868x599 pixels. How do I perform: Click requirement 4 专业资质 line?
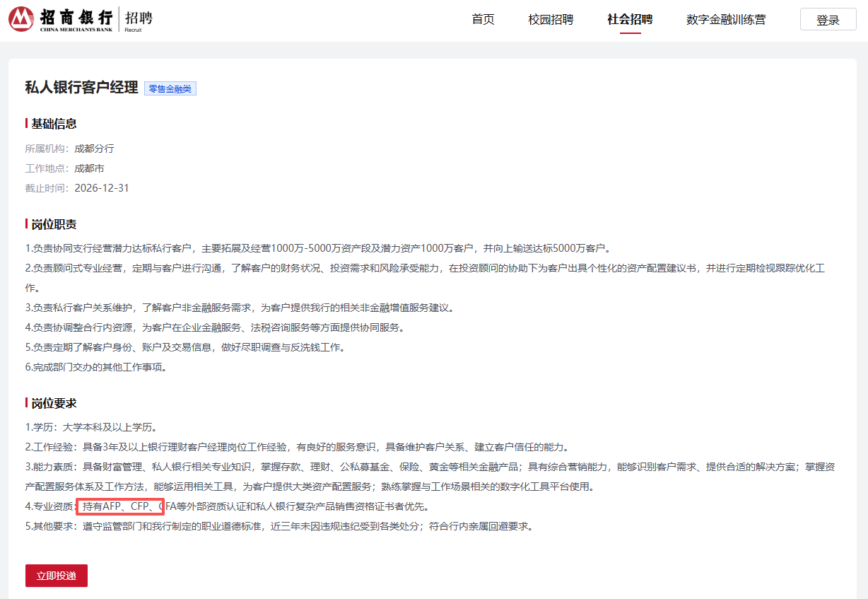(x=227, y=506)
